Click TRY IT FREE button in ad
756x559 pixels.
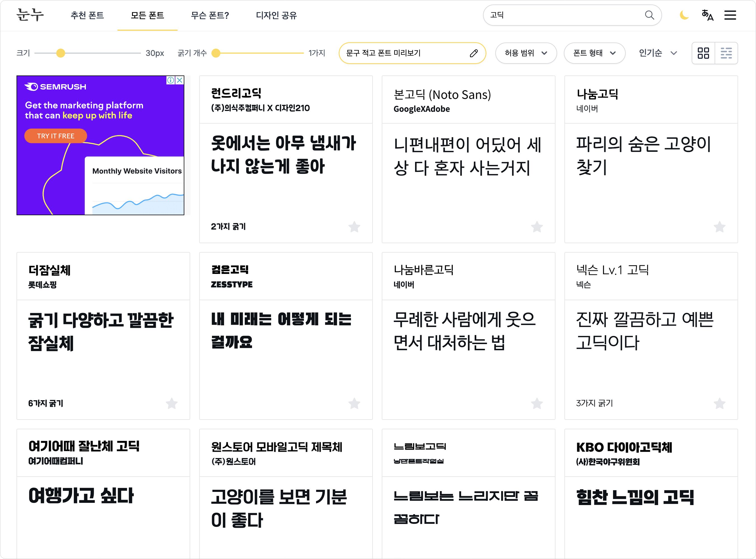tap(56, 136)
